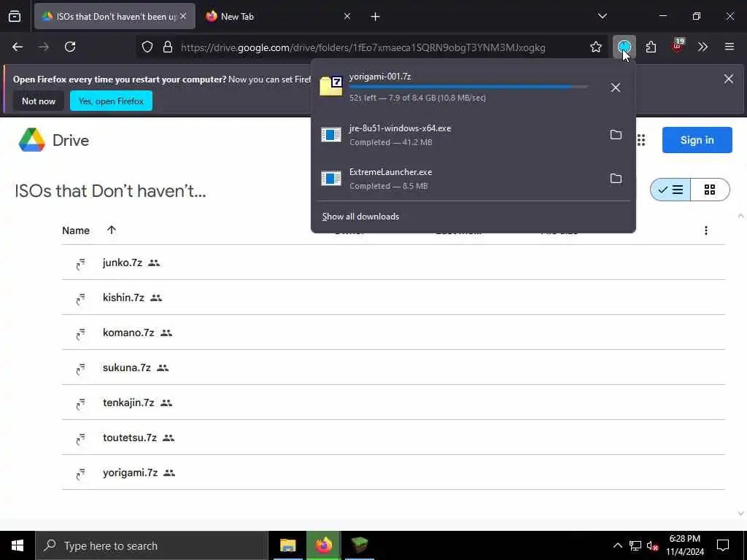
Task: Click shared icon next to kishin.7z
Action: point(156,297)
